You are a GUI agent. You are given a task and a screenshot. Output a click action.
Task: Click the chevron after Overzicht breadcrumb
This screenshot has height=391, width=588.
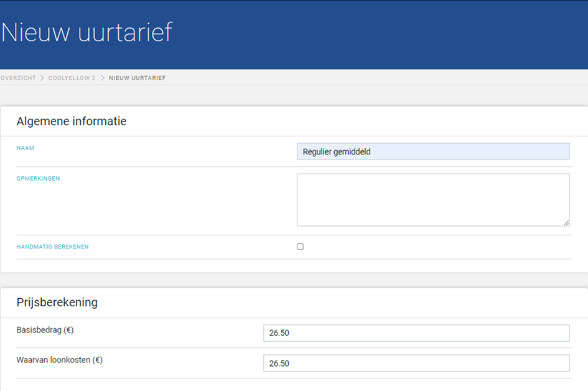42,78
